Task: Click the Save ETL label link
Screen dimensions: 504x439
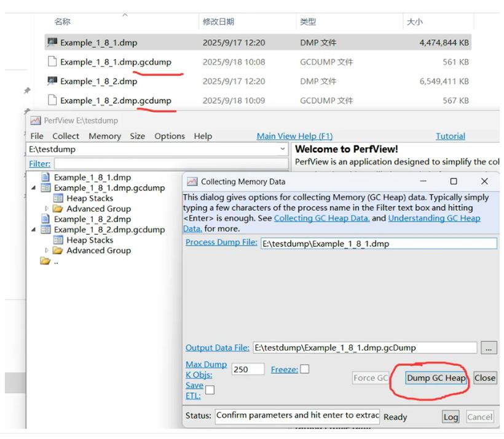Action: point(194,390)
